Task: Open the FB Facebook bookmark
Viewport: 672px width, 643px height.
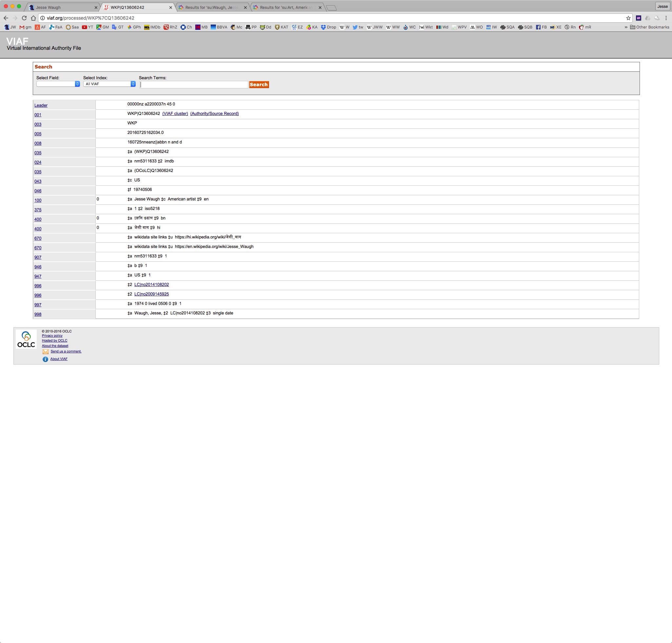Action: click(541, 27)
